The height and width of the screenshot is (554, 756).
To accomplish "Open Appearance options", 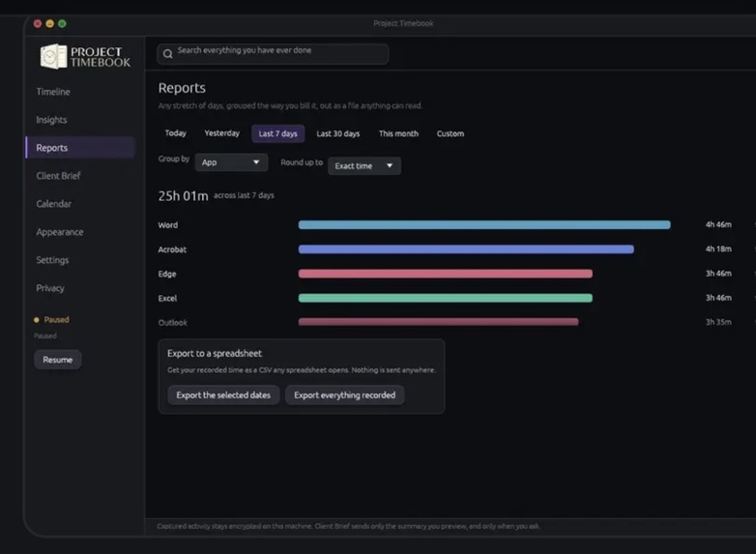I will (60, 232).
